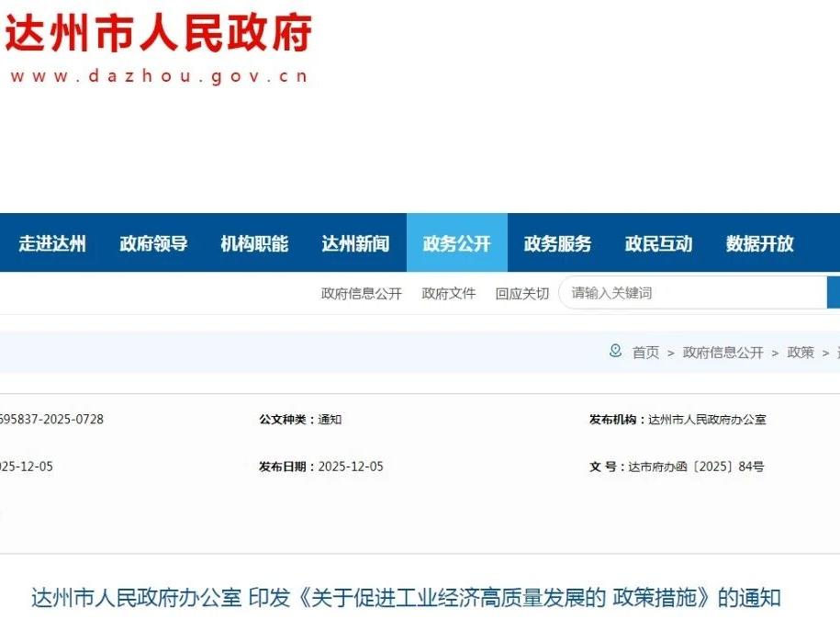Select the highlighted 政务公开 navigation tab
The width and height of the screenshot is (840, 630).
[x=456, y=243]
